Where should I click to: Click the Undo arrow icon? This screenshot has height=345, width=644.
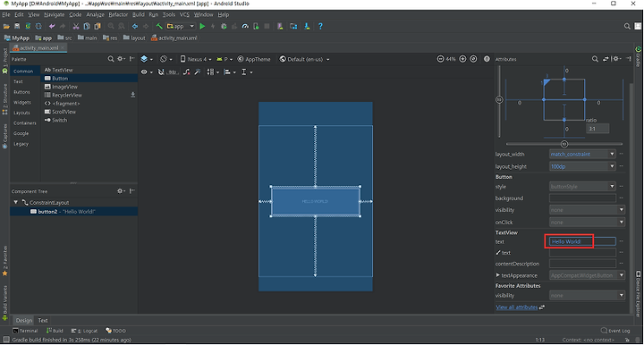pos(52,26)
